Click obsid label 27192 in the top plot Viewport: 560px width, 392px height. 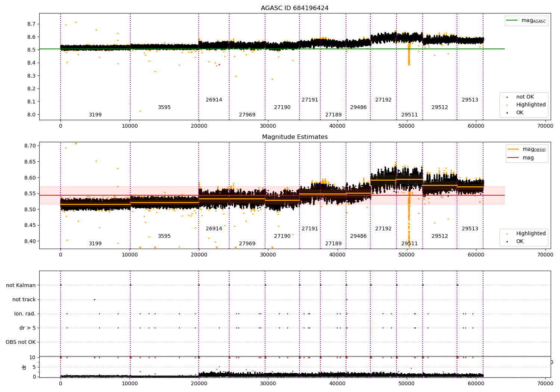point(383,100)
